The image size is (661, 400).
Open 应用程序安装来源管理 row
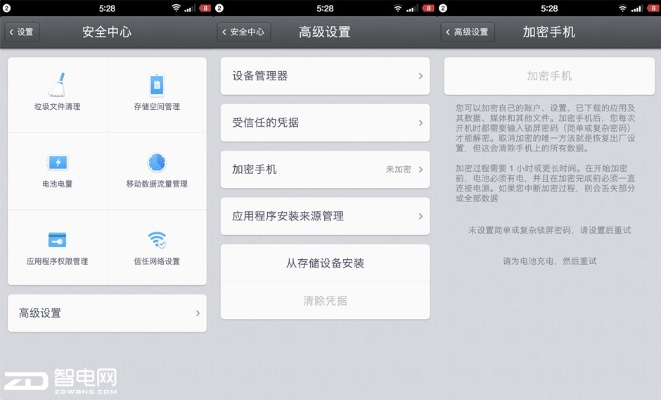click(325, 215)
